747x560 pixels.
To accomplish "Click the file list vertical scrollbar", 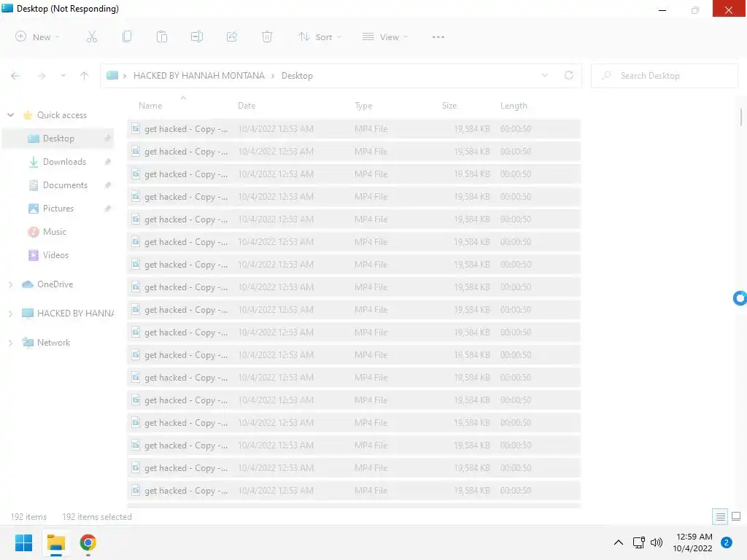I will point(741,117).
